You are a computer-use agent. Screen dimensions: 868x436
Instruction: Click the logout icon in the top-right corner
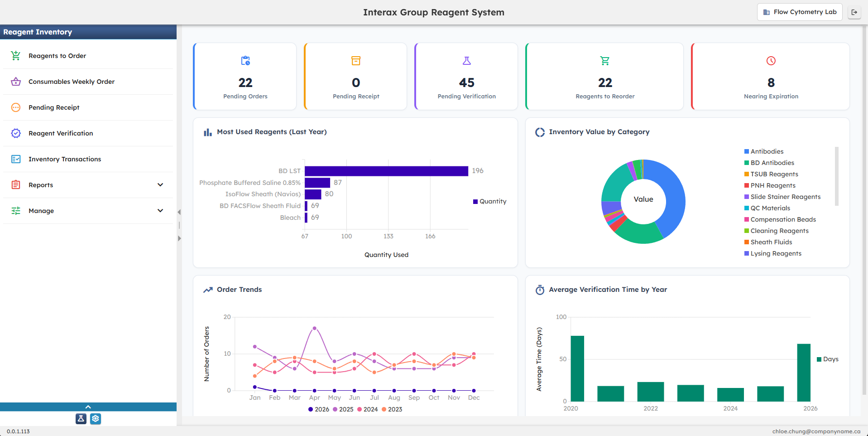pyautogui.click(x=854, y=12)
